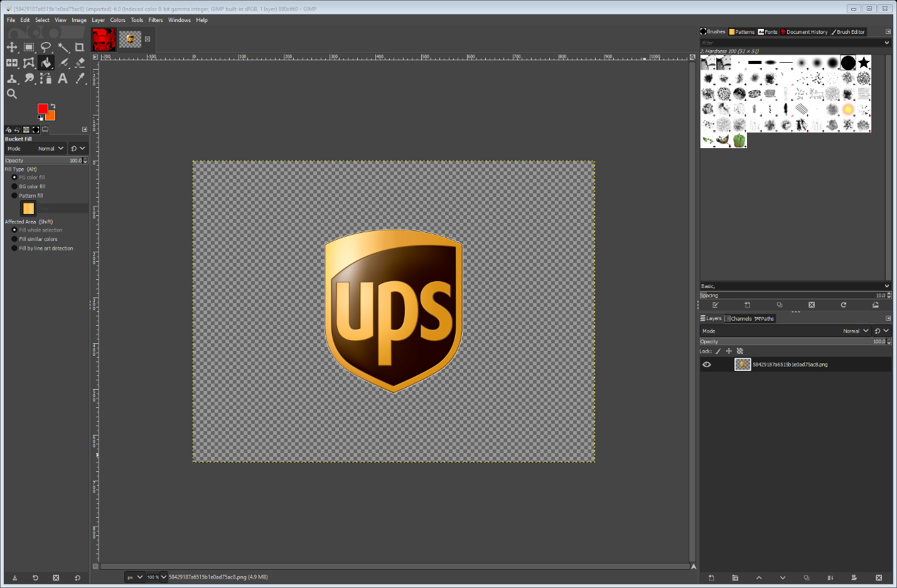Click the orange background color swatch

tap(51, 117)
